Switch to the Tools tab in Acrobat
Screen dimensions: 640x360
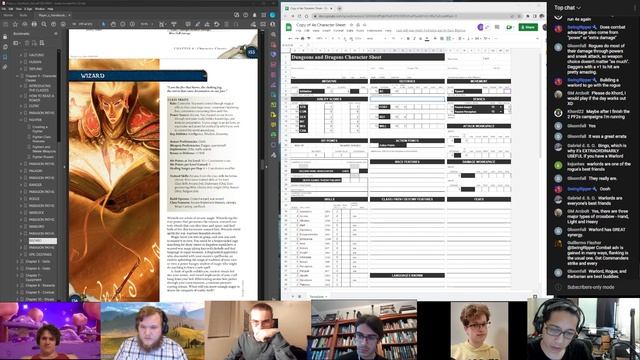coord(23,15)
